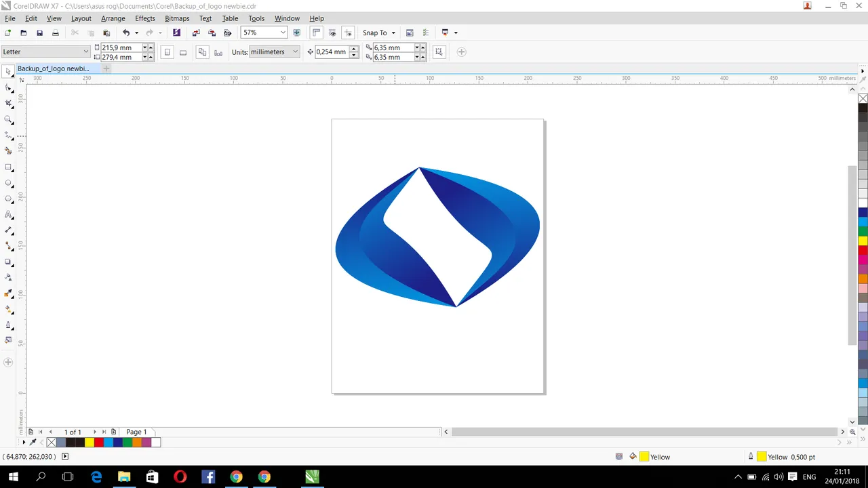Select the Parallel Dimension tool
868x488 pixels.
pyautogui.click(x=8, y=230)
